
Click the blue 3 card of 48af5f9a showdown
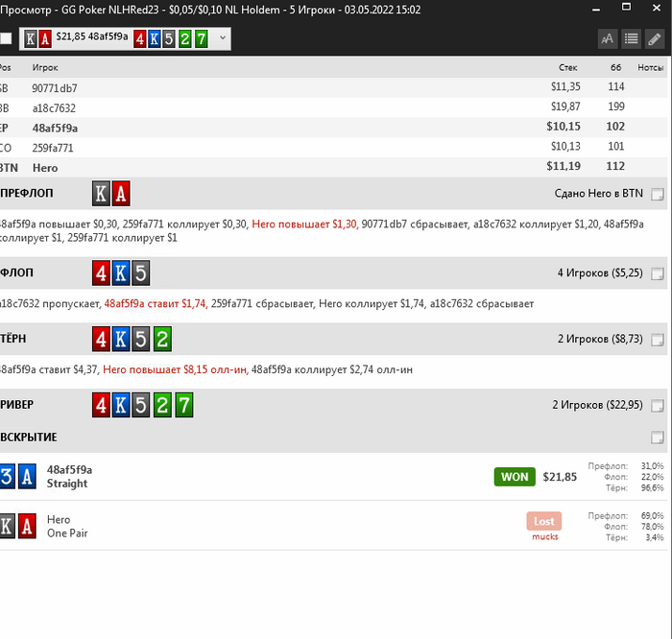7,476
